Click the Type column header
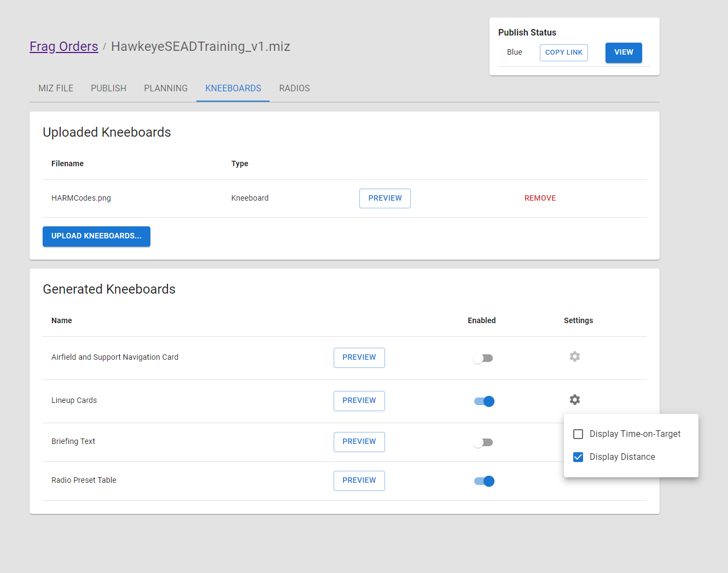 click(240, 163)
